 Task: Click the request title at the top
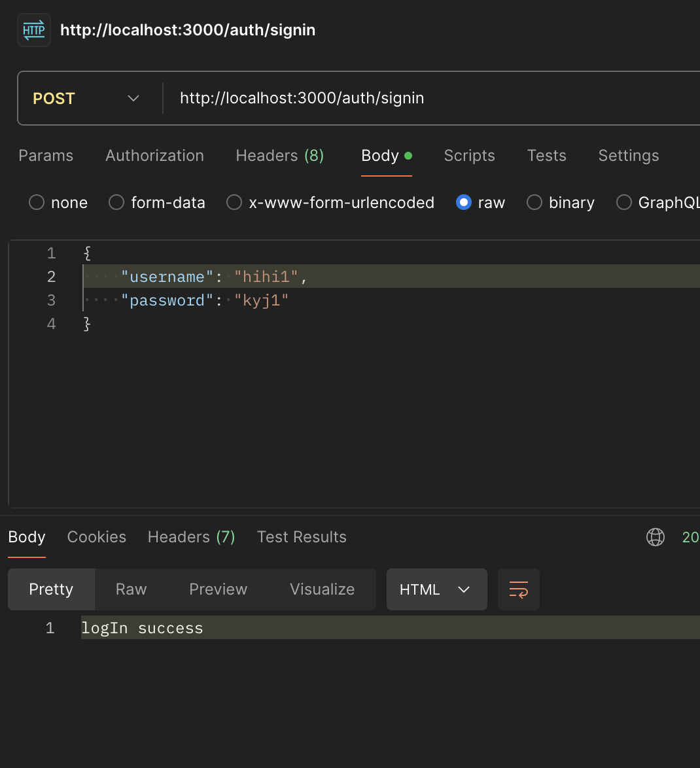pos(188,30)
